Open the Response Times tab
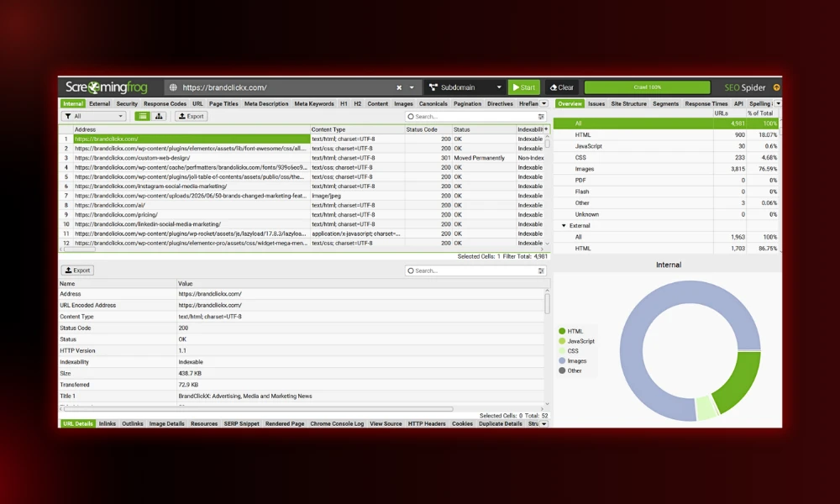The height and width of the screenshot is (504, 840). [706, 104]
